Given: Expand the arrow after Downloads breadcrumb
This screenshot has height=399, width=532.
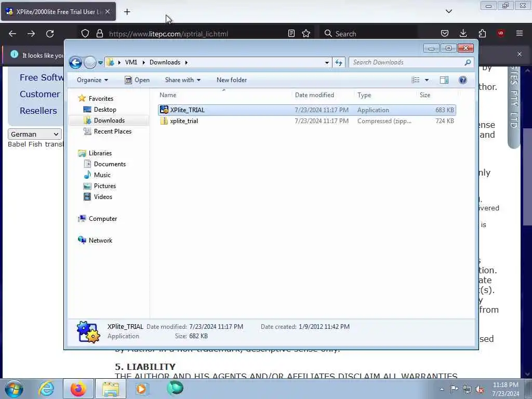Looking at the screenshot, I should pyautogui.click(x=187, y=62).
